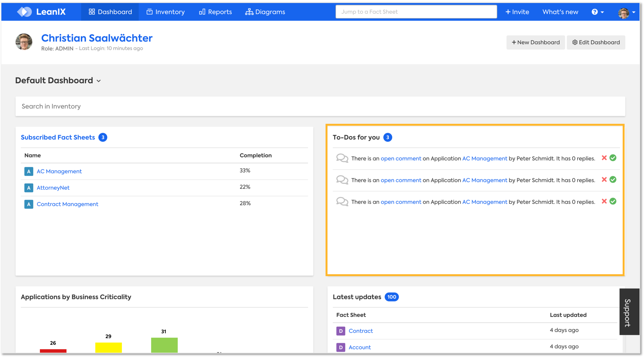Viewport: 644px width, 357px height.
Task: Mark second to-do done with green check
Action: tap(613, 180)
